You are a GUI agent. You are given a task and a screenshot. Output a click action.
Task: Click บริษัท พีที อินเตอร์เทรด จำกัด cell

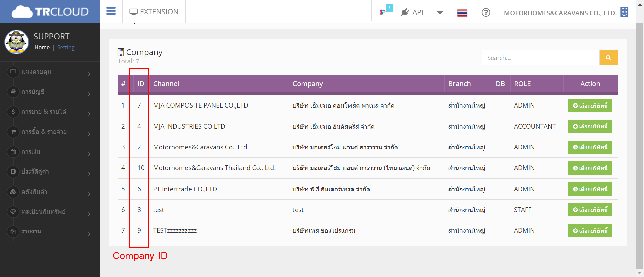pyautogui.click(x=331, y=189)
